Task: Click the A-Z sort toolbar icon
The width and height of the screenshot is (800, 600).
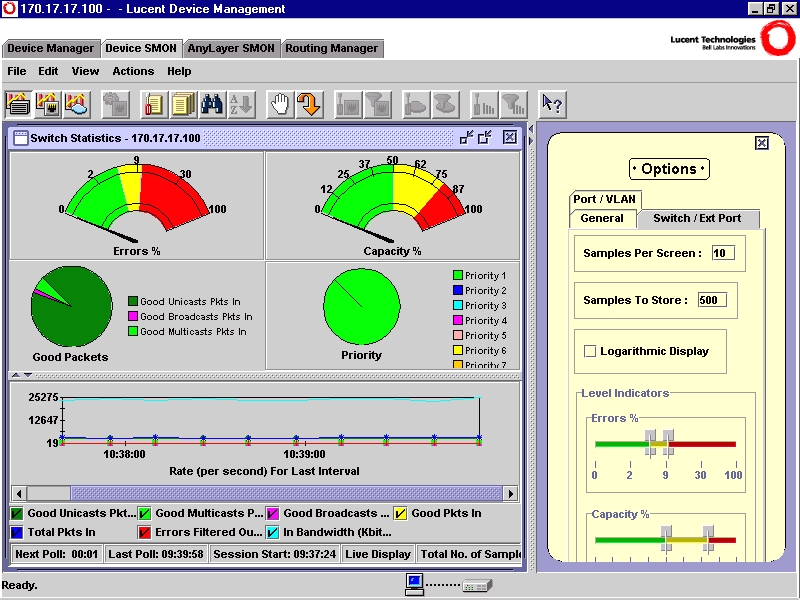Action: point(238,103)
